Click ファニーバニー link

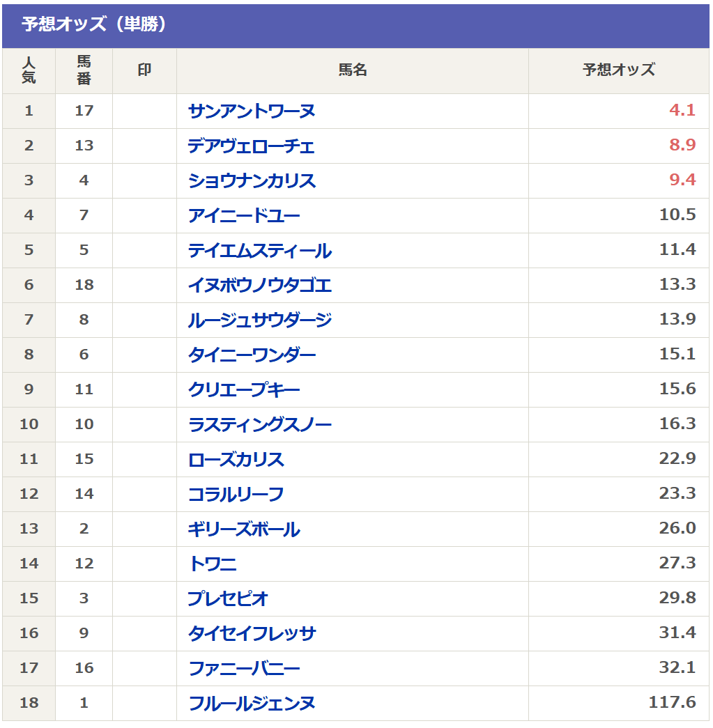244,669
